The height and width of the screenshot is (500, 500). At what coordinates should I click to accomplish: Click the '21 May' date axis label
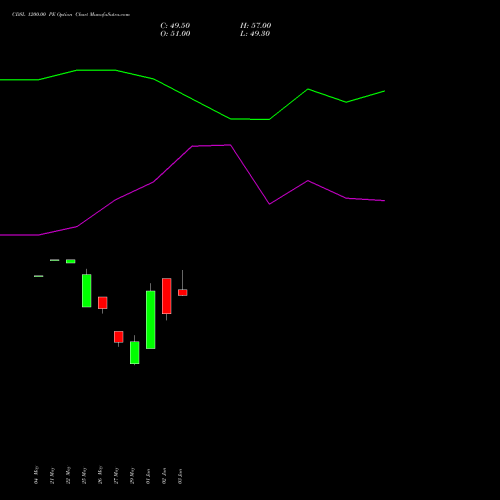pyautogui.click(x=52, y=476)
